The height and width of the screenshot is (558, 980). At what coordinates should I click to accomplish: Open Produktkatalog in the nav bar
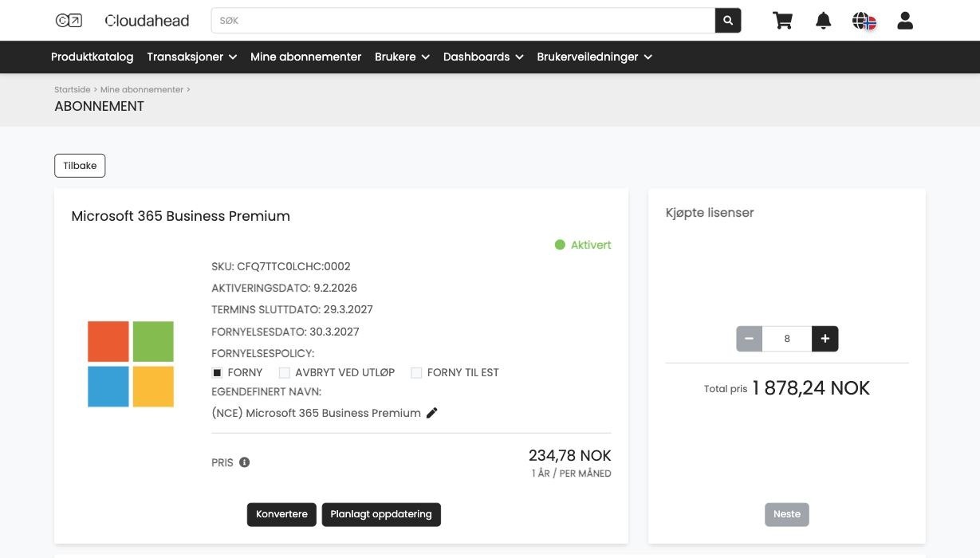coord(92,57)
